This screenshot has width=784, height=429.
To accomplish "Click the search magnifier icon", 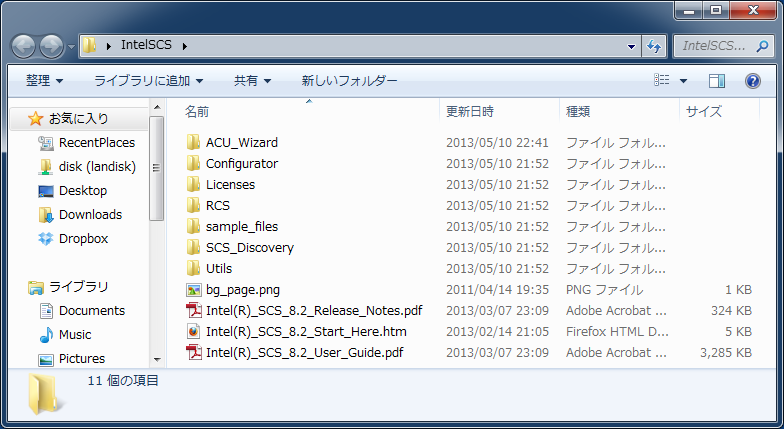I will pos(762,46).
